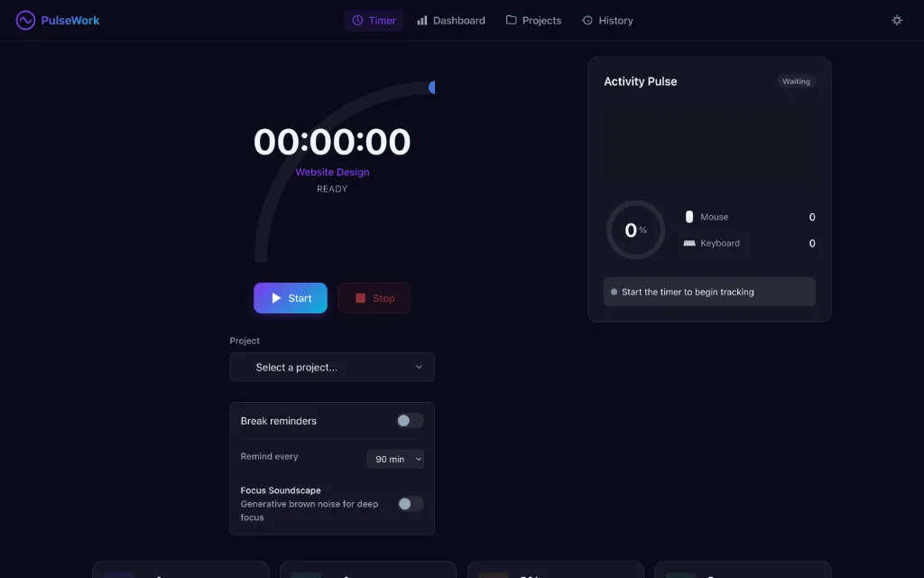Click the Remind every label
924x578 pixels.
pyautogui.click(x=269, y=456)
